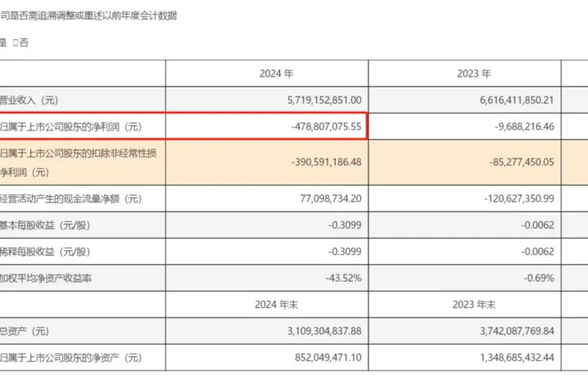
Task: Click the 归属于上市公司股东的净资产（元）label
Action: coord(71,358)
